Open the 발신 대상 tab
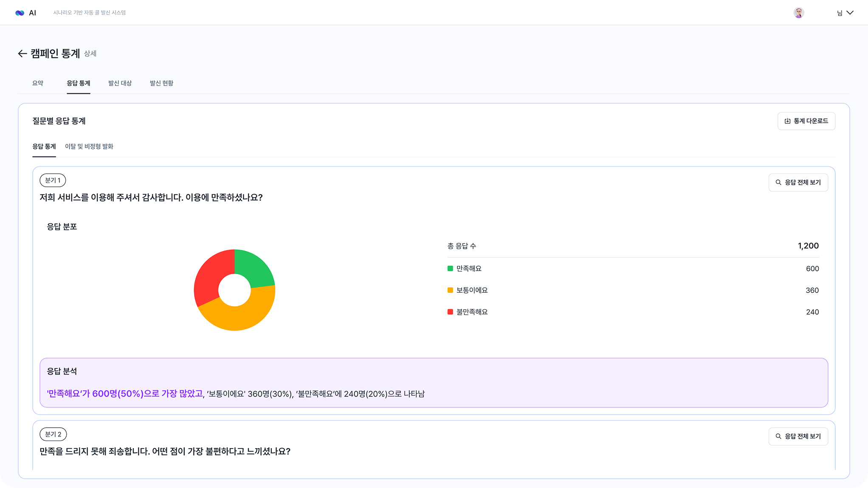Screen dimensions: 868x488 coord(120,83)
